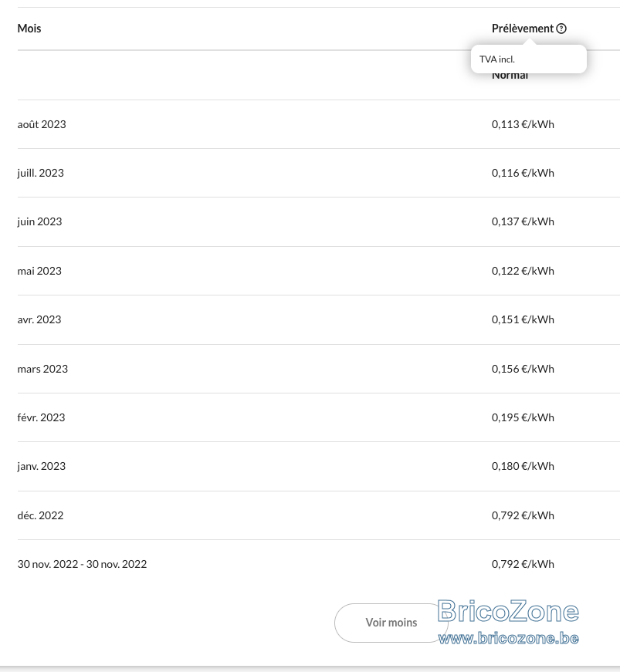The width and height of the screenshot is (620, 672).
Task: Click the 'Prélèvement' column header
Action: tap(523, 29)
